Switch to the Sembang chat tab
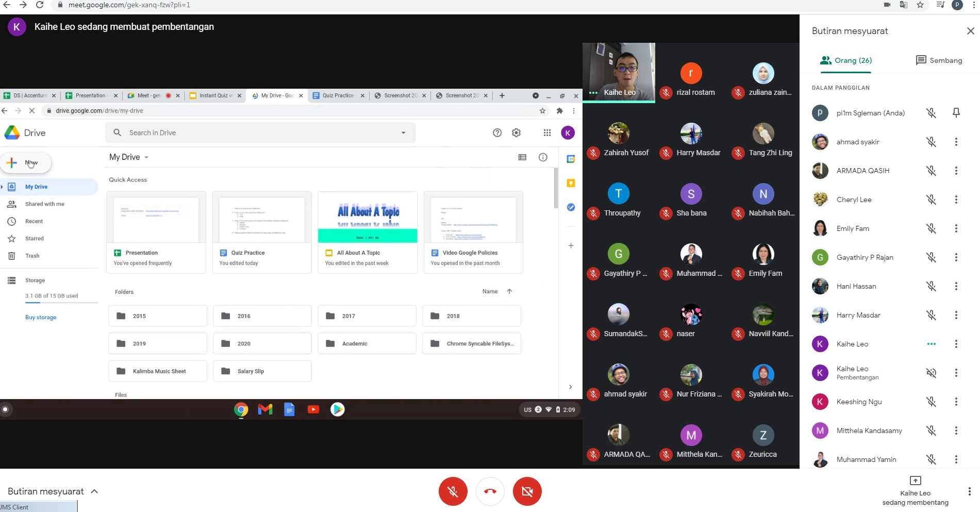980x512 pixels. 939,60
